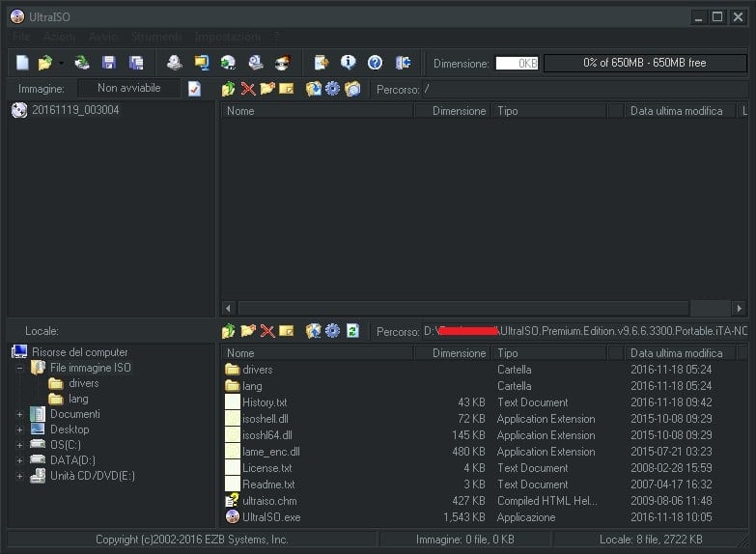Open the Azioni menu

(x=59, y=37)
